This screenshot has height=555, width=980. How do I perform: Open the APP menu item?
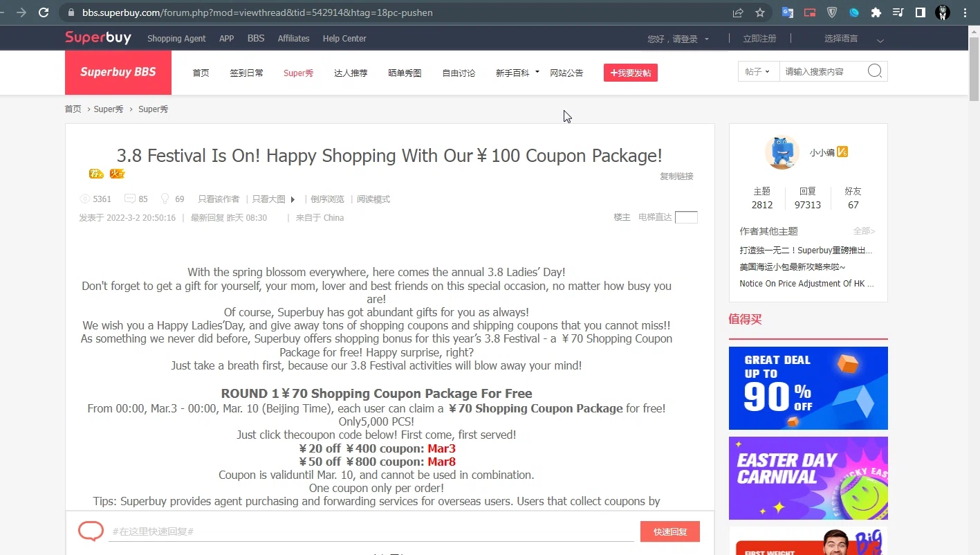tap(227, 39)
